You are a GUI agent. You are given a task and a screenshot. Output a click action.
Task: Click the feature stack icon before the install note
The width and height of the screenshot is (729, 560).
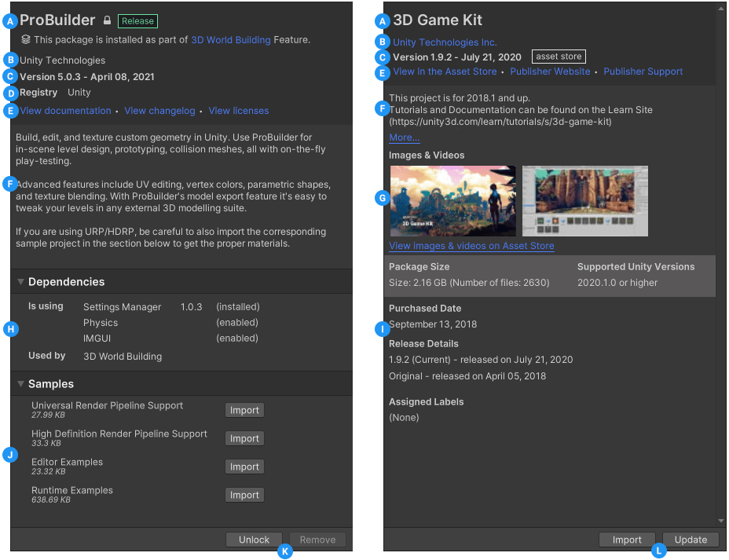(24, 39)
